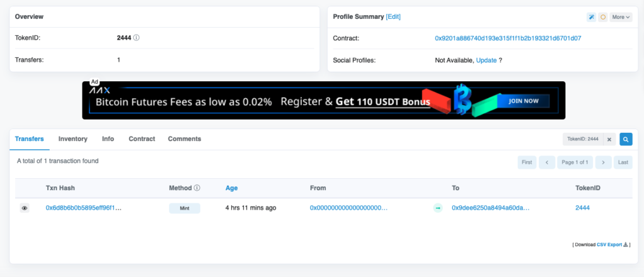This screenshot has width=644, height=277.
Task: Click the Edit link beside Profile Summary
Action: click(393, 17)
